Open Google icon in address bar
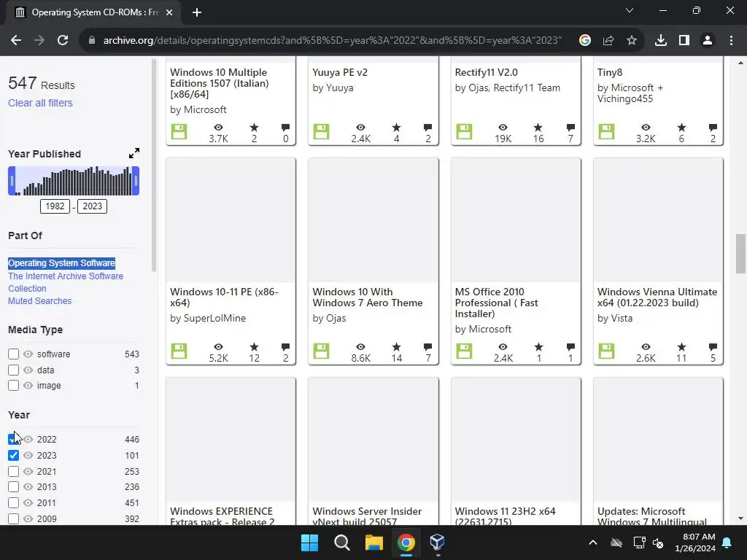 click(x=585, y=41)
